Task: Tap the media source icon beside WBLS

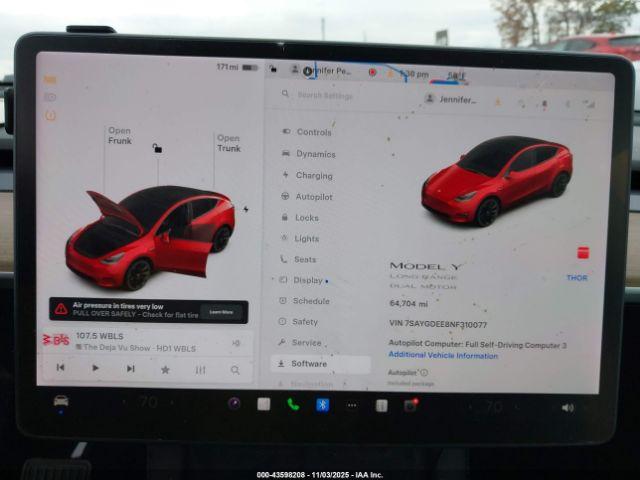Action: (236, 343)
